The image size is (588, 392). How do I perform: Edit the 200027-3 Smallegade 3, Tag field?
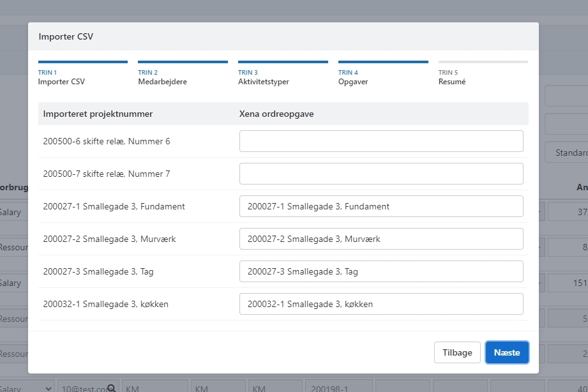381,271
